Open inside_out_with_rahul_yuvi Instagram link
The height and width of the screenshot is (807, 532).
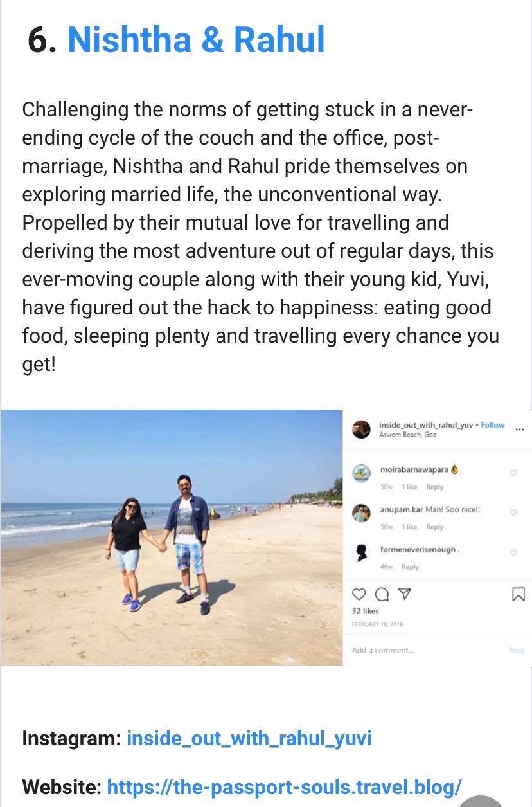[249, 738]
